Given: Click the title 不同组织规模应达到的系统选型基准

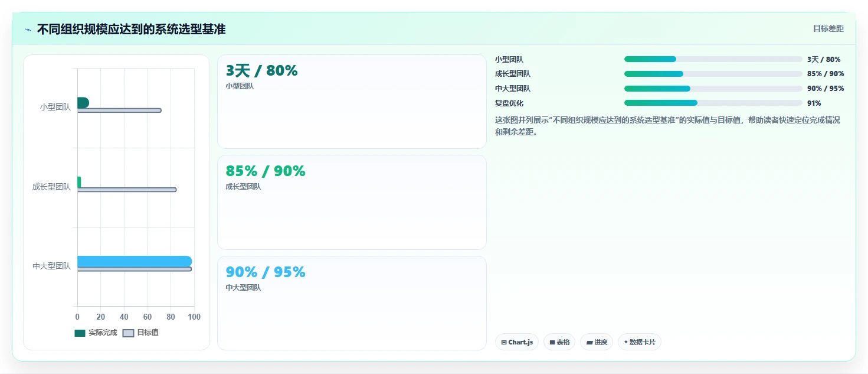Looking at the screenshot, I should tap(131, 30).
